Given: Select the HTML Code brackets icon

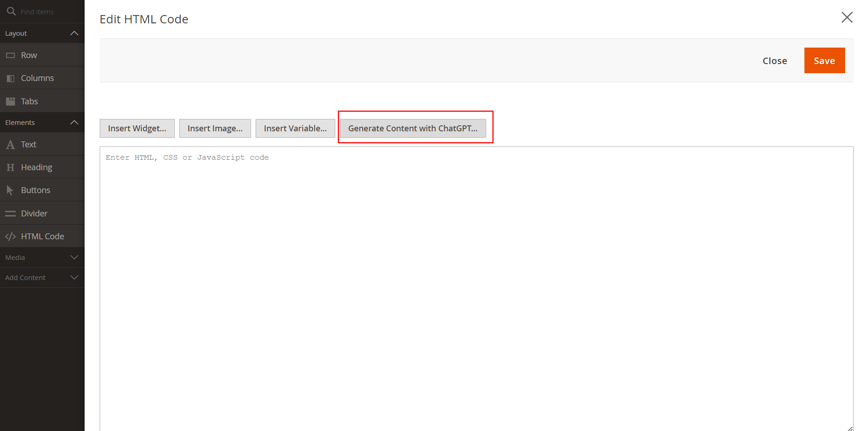Looking at the screenshot, I should coord(10,237).
